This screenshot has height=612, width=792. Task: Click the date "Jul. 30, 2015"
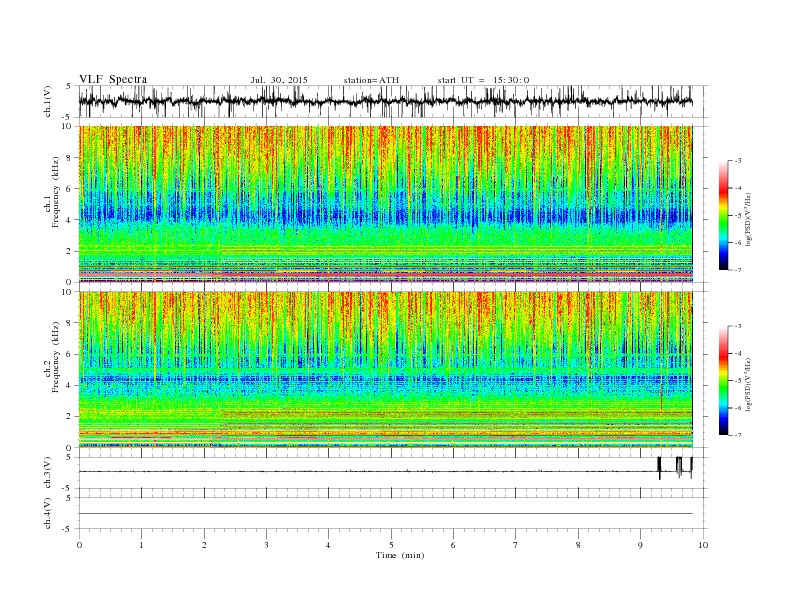point(279,80)
